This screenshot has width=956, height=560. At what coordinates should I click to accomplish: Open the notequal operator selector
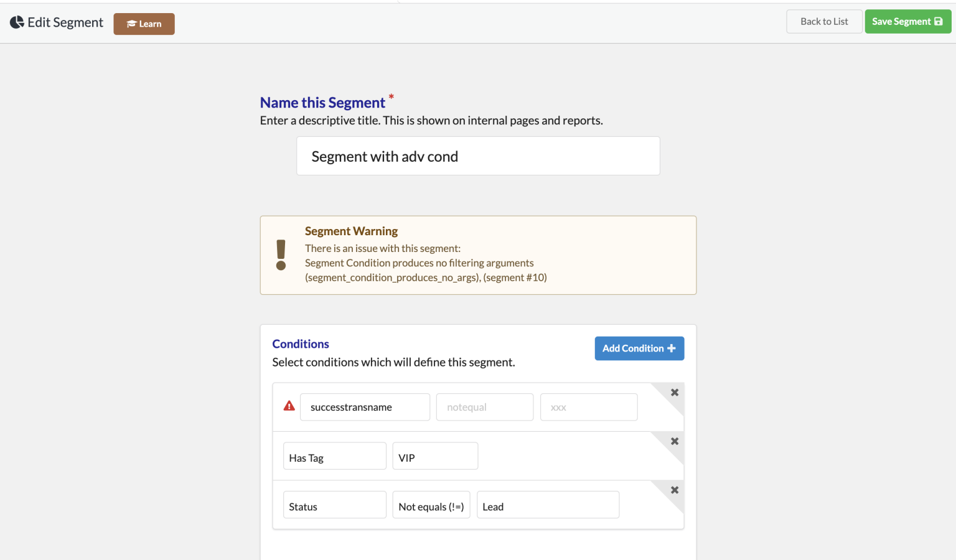[484, 407]
